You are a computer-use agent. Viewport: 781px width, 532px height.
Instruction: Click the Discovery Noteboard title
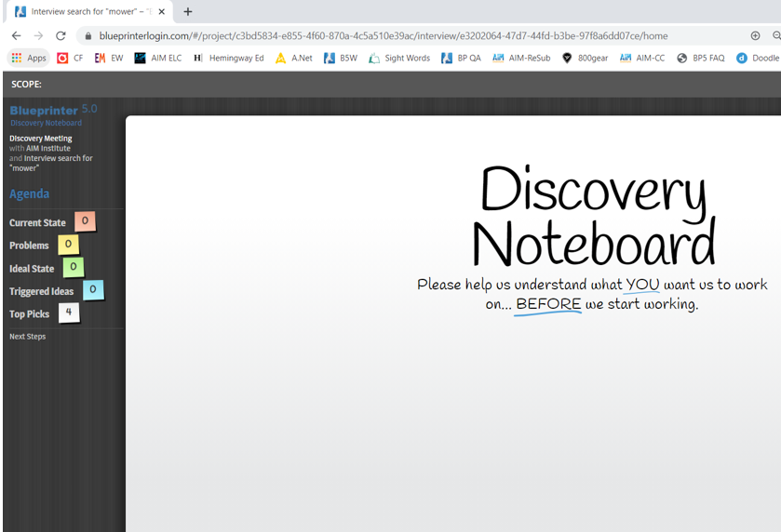[593, 216]
